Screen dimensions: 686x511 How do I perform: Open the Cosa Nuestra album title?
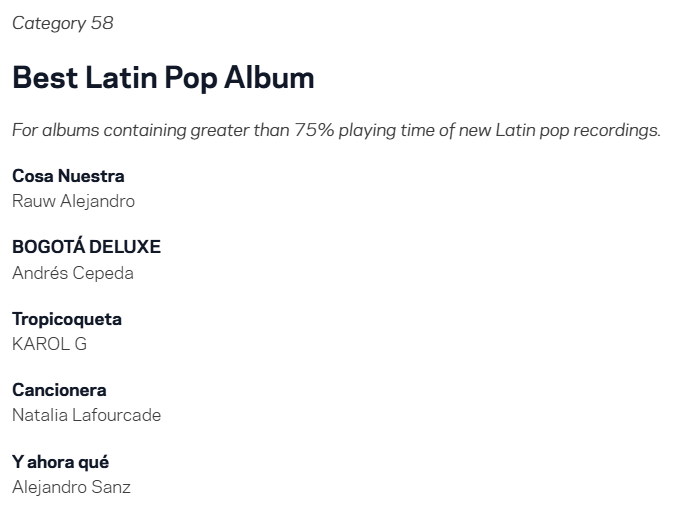(68, 176)
